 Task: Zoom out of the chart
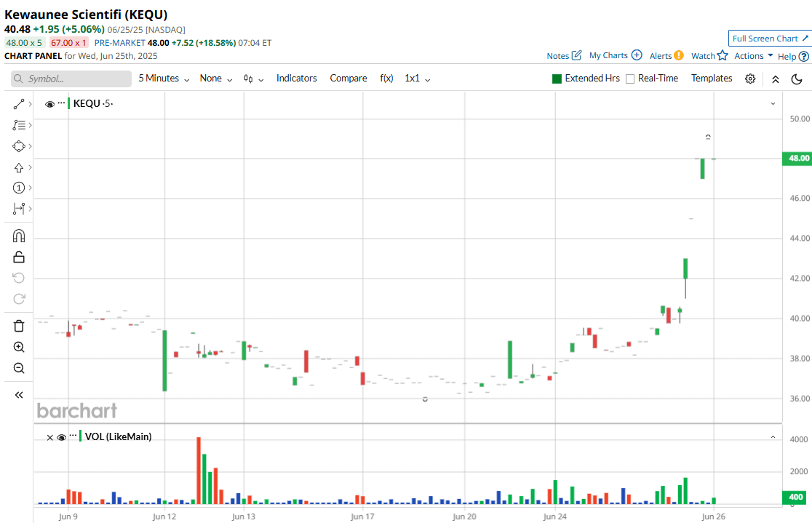(x=19, y=368)
